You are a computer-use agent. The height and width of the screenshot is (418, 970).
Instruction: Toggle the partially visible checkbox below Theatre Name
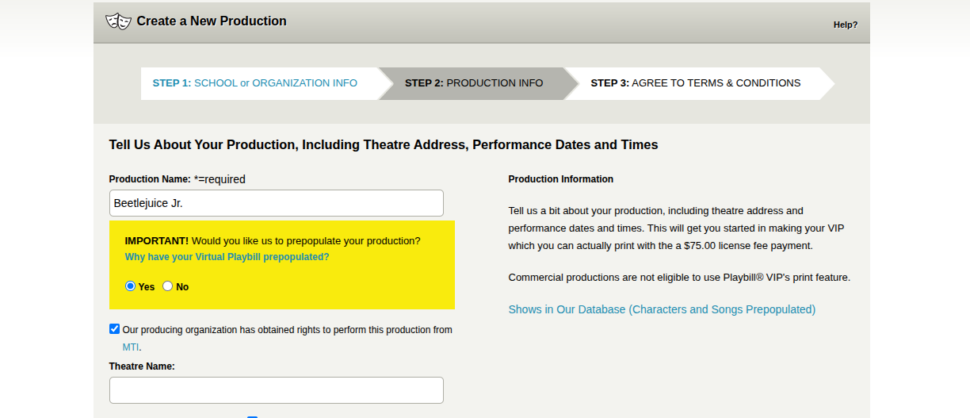(x=252, y=415)
